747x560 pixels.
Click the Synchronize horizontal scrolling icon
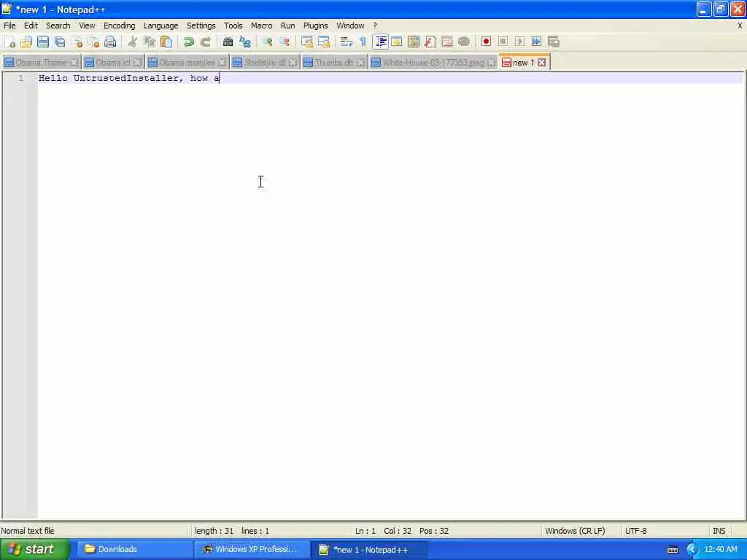coord(324,42)
